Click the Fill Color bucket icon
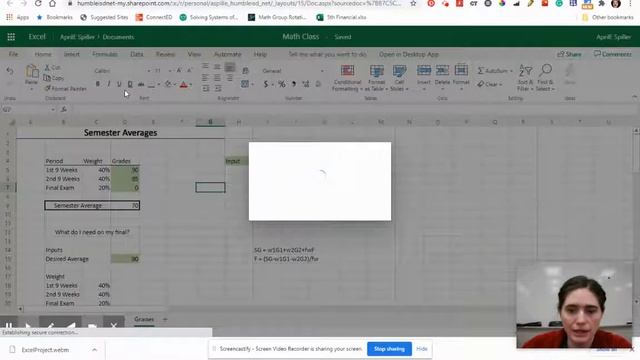The width and height of the screenshot is (640, 360). 168,84
